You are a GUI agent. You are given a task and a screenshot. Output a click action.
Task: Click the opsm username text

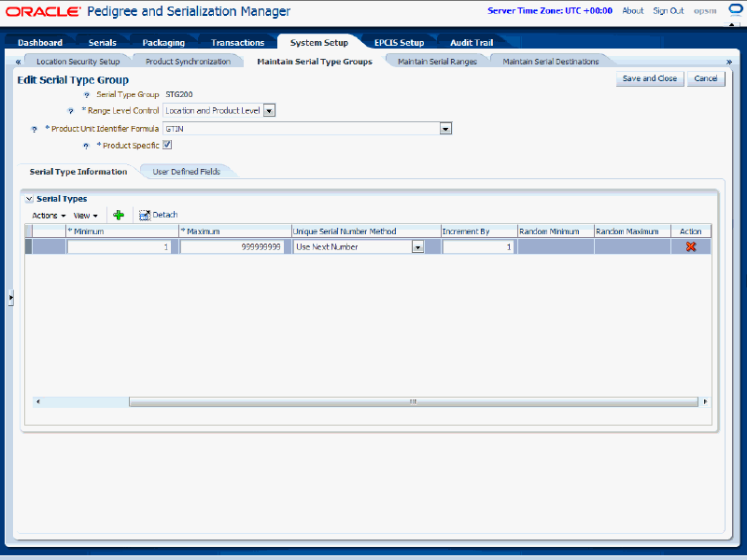point(705,11)
